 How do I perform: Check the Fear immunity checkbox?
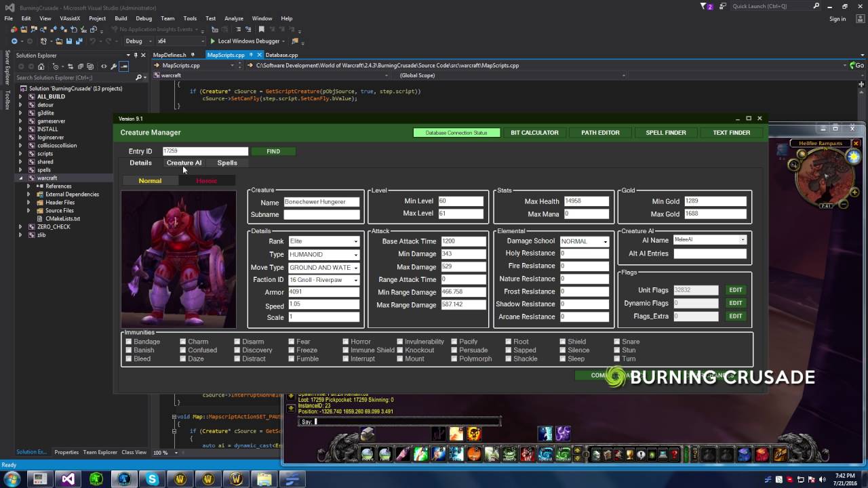point(292,342)
